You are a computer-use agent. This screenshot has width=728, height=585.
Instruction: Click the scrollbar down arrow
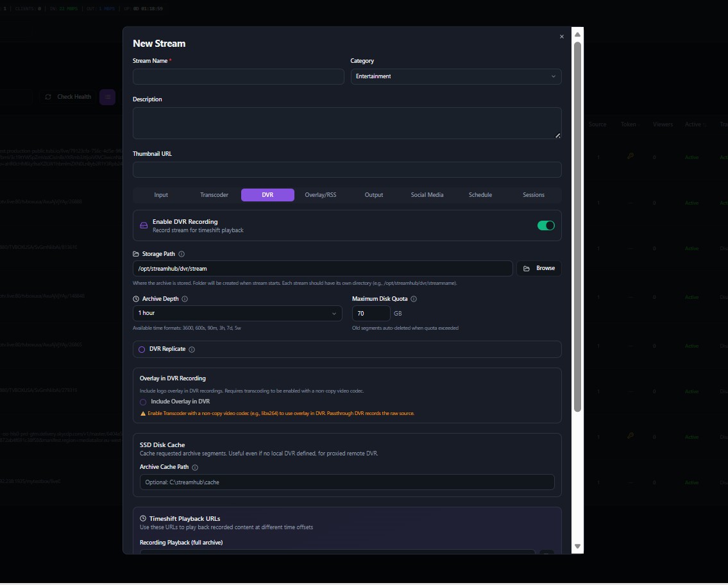coord(577,547)
